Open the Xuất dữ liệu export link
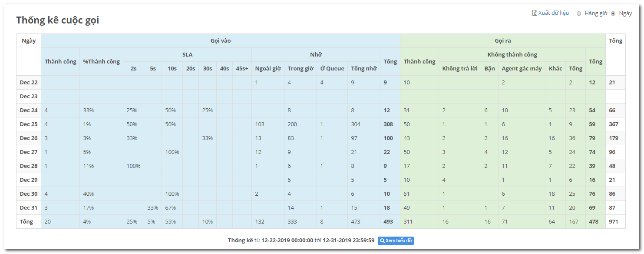 554,13
